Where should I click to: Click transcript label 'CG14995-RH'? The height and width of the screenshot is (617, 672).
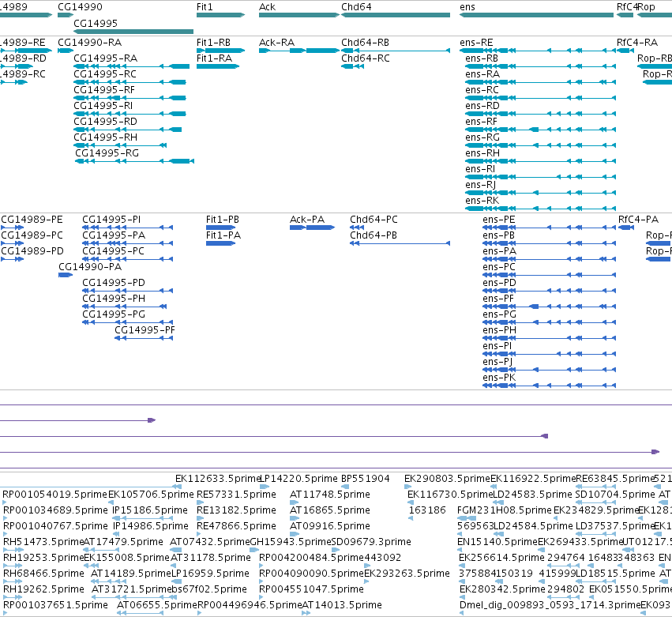coord(106,137)
